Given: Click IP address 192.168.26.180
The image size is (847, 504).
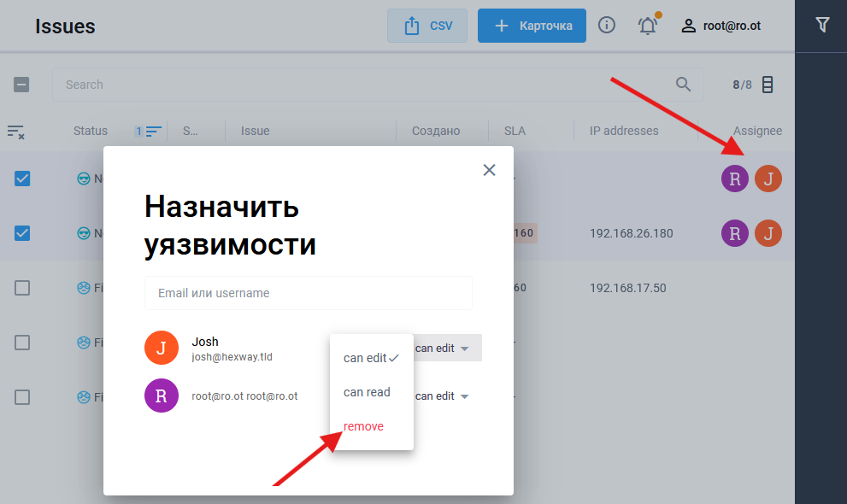Looking at the screenshot, I should pos(631,234).
